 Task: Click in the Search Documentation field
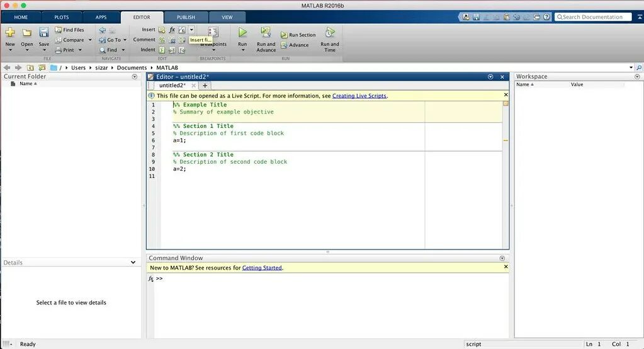(x=593, y=17)
